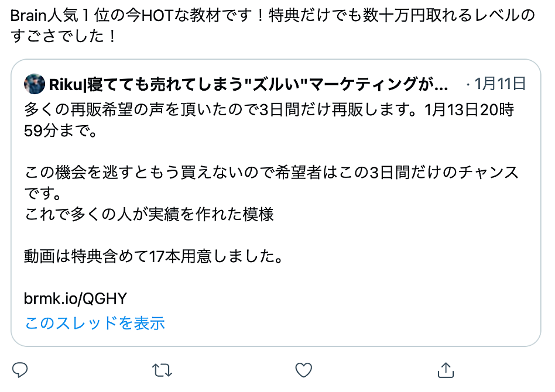Select the 動画は特典含めて17本用意しました。 line
This screenshot has width=555, height=392.
[x=154, y=256]
